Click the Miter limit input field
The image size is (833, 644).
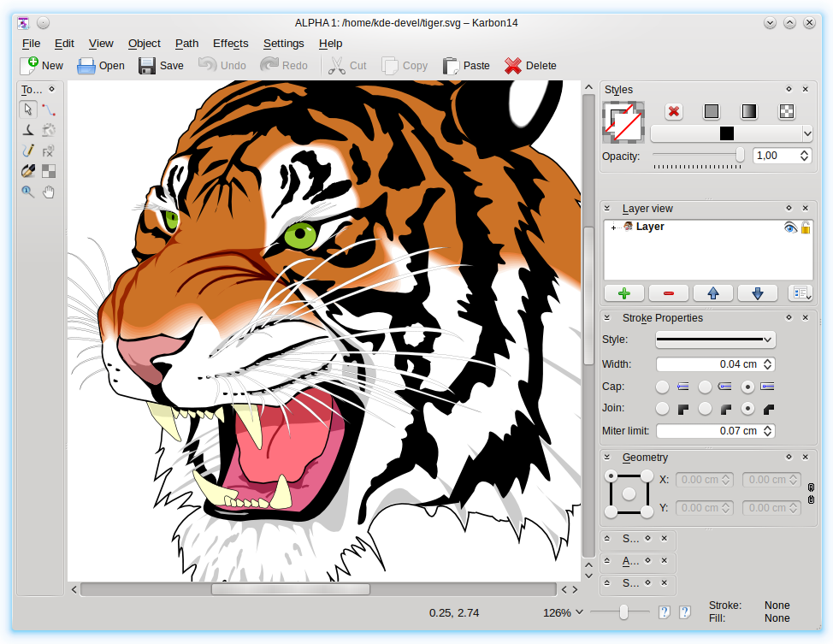point(716,431)
